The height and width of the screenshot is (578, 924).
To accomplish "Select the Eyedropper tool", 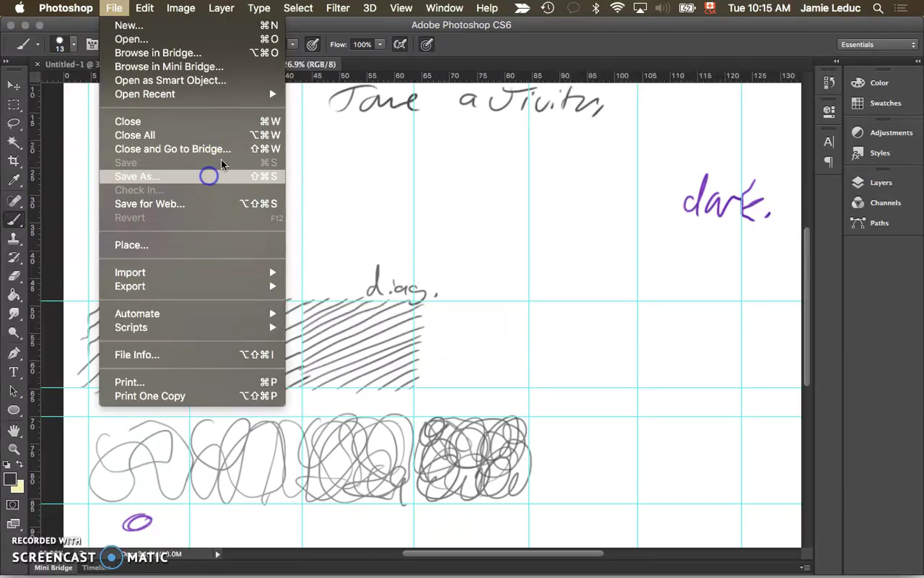I will (13, 180).
